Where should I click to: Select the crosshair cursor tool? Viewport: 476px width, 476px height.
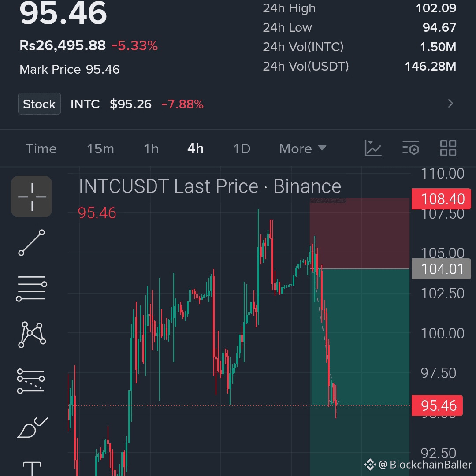pos(32,197)
